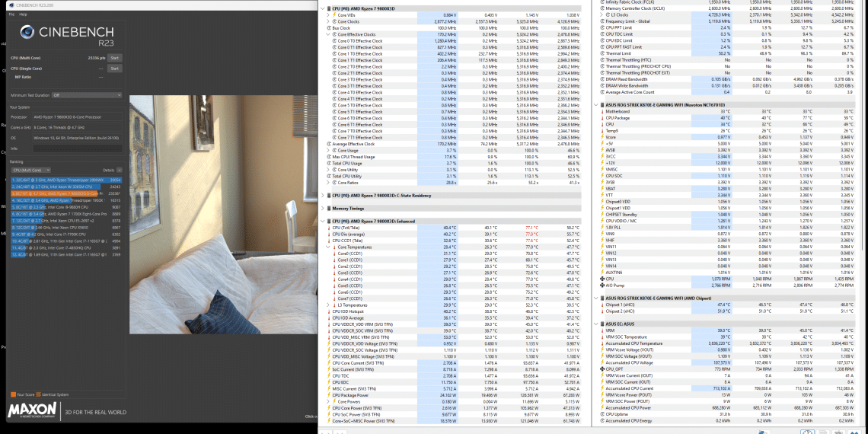Screen dimensions: 868x434
Task: Click the lightning icon beside CPU TDC
Action: (329, 376)
